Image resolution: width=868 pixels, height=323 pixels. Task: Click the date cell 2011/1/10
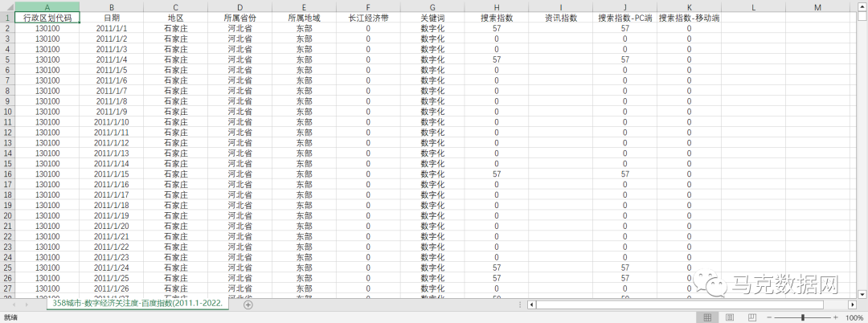[111, 121]
